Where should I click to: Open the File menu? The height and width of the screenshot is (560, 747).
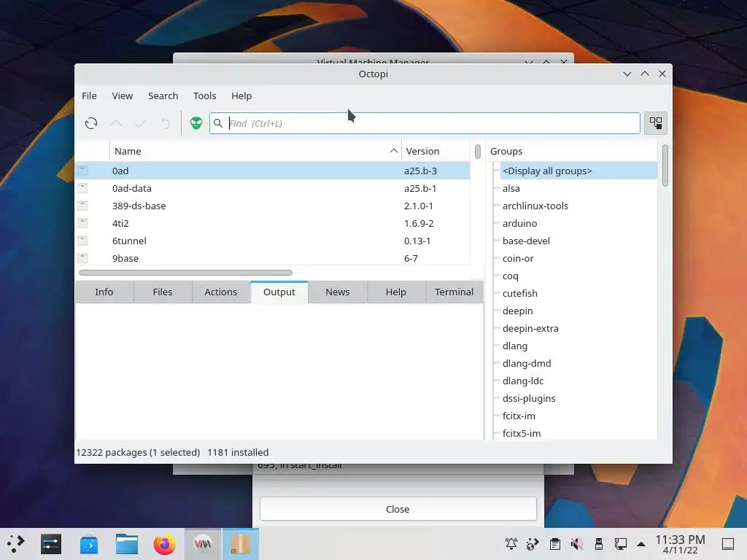tap(89, 96)
